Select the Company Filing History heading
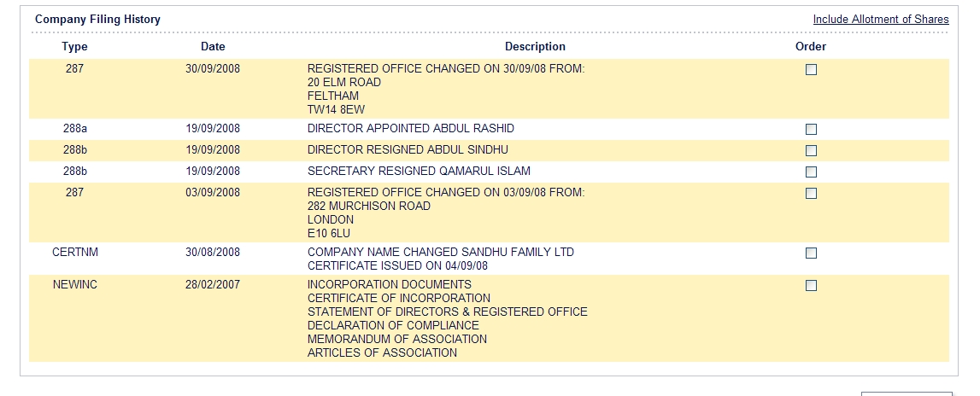Viewport: 980px width, 396px height. pos(97,20)
